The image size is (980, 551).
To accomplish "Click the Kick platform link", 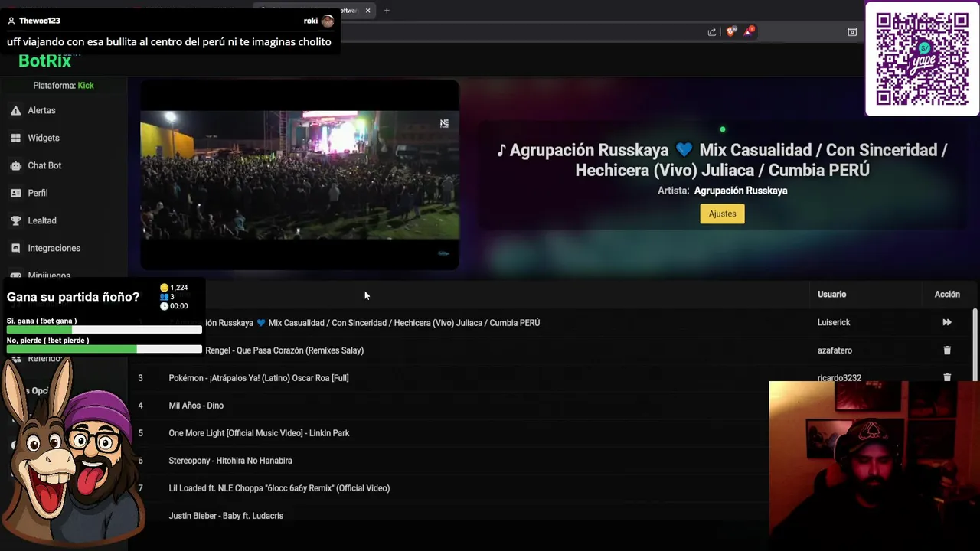I will (x=86, y=86).
